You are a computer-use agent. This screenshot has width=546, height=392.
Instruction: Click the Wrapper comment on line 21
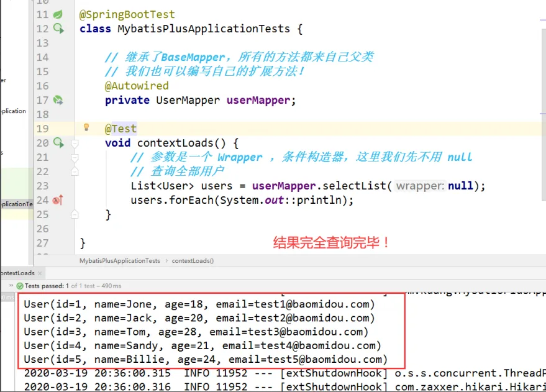301,157
